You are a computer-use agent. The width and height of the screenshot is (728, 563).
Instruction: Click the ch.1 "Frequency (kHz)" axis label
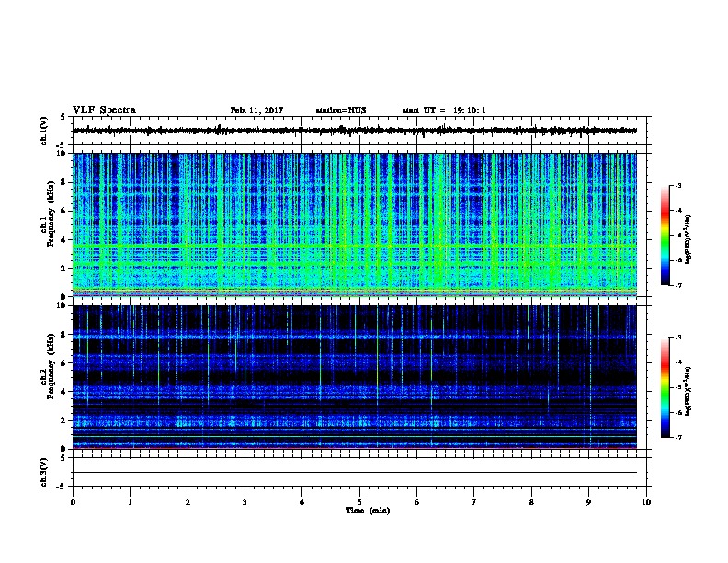[x=51, y=213]
